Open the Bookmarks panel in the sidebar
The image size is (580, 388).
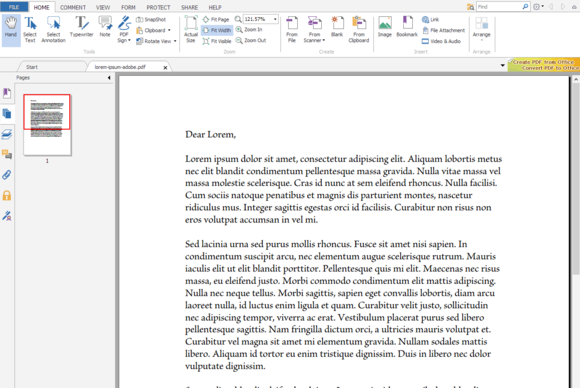click(x=7, y=93)
